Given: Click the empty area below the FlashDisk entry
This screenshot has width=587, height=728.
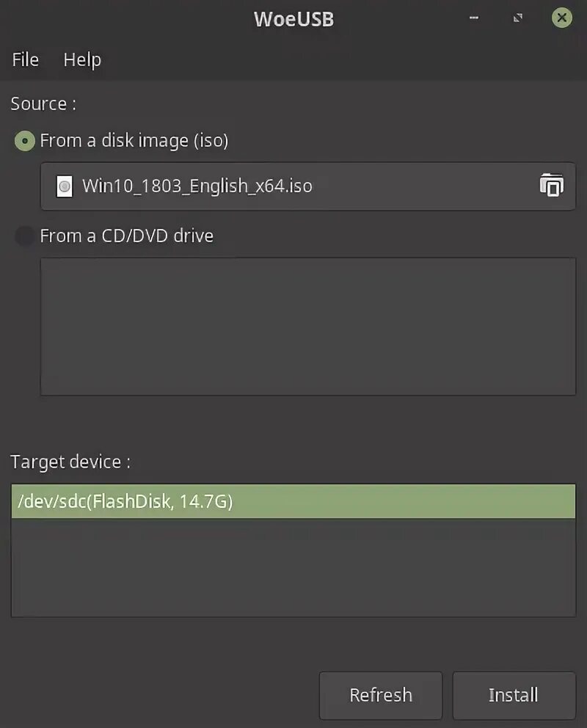Looking at the screenshot, I should 293,567.
